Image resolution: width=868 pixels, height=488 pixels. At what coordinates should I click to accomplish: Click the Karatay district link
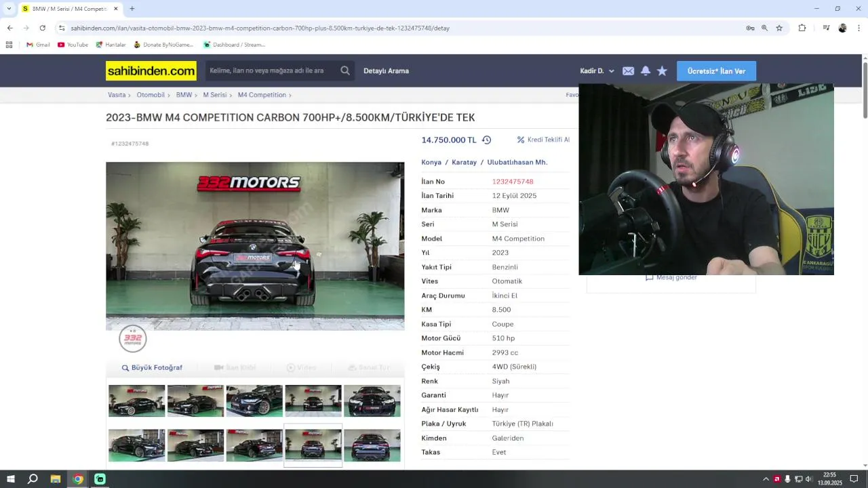coord(464,162)
